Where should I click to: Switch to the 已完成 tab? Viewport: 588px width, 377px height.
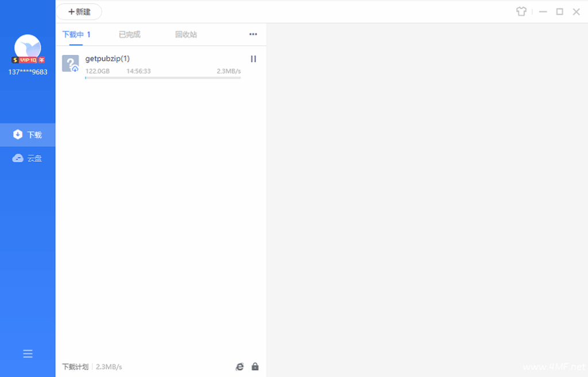click(x=129, y=34)
